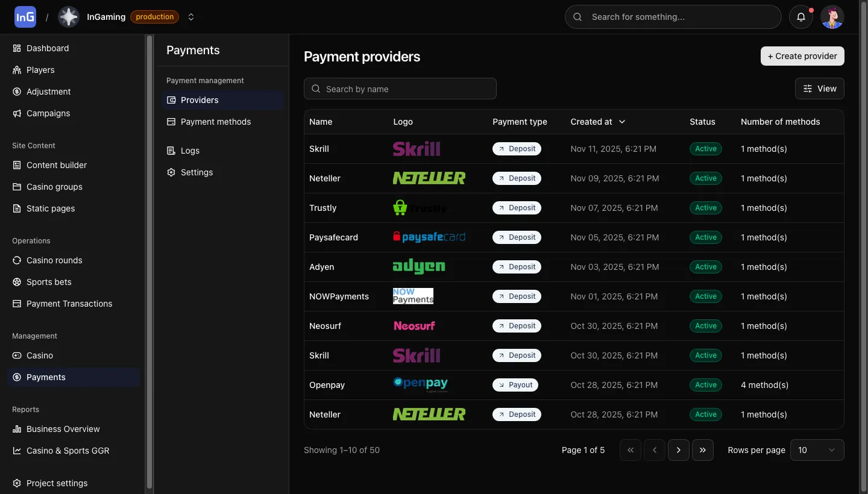This screenshot has width=868, height=494.
Task: Open the Logs section
Action: pos(190,151)
